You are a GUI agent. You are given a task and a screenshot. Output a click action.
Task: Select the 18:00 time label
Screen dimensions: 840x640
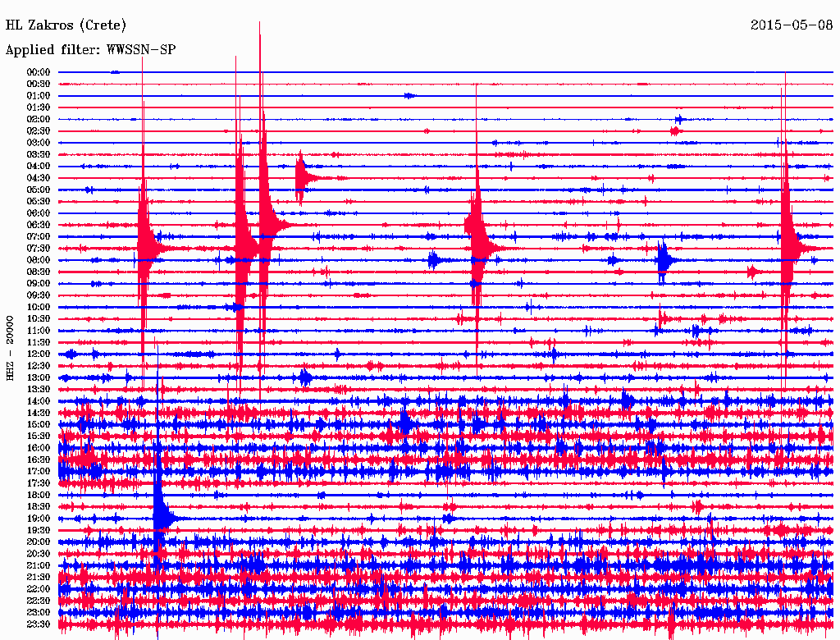pyautogui.click(x=39, y=496)
